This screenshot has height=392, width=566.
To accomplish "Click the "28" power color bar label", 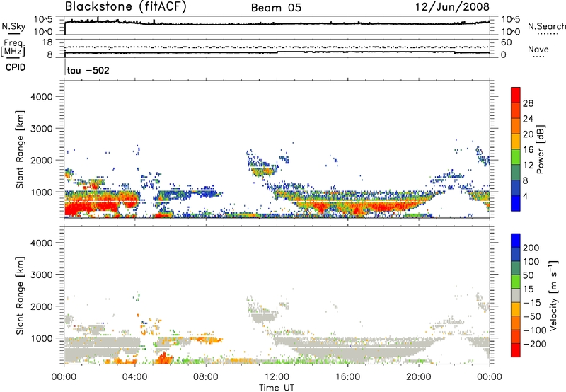I will [528, 103].
